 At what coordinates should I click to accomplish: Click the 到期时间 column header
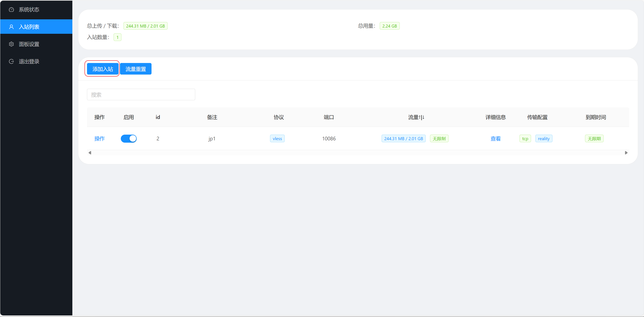pos(596,117)
